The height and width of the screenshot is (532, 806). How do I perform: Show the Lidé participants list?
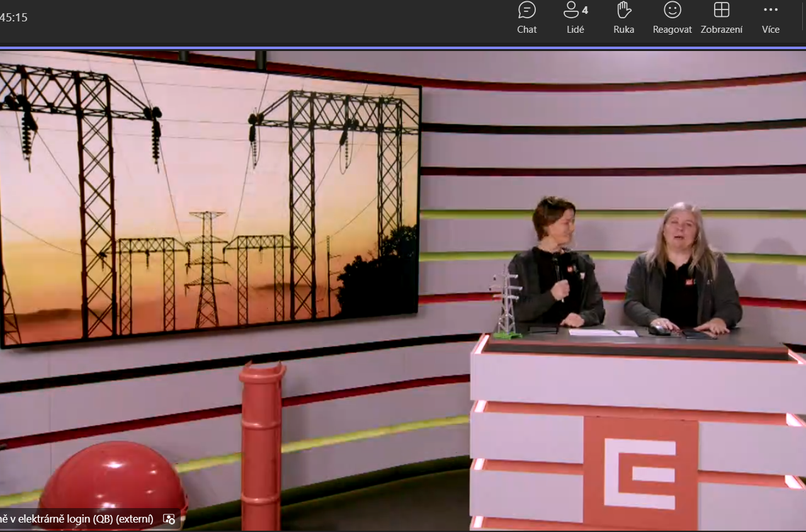pos(576,18)
